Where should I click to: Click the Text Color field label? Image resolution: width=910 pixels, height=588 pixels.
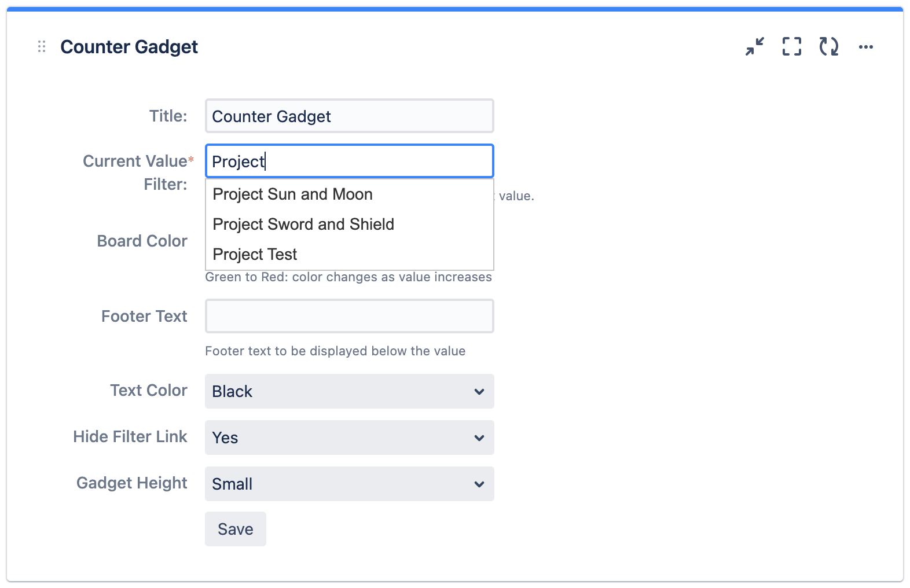tap(148, 390)
